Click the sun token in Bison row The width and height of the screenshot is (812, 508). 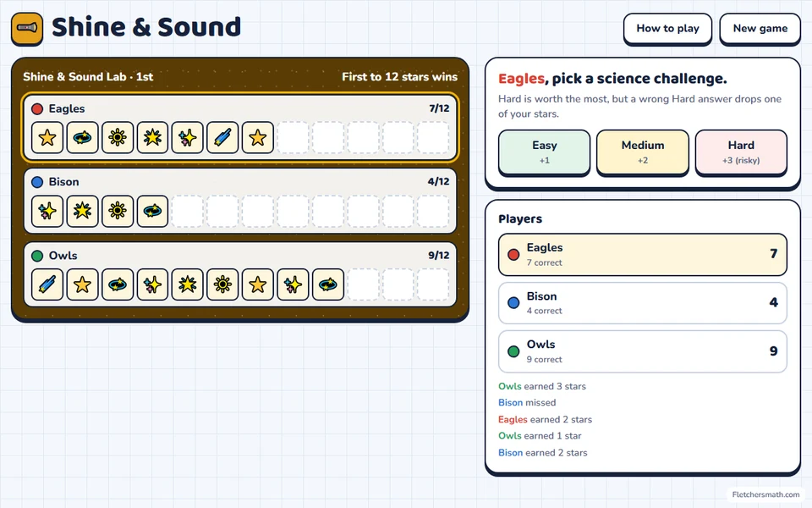pyautogui.click(x=118, y=211)
